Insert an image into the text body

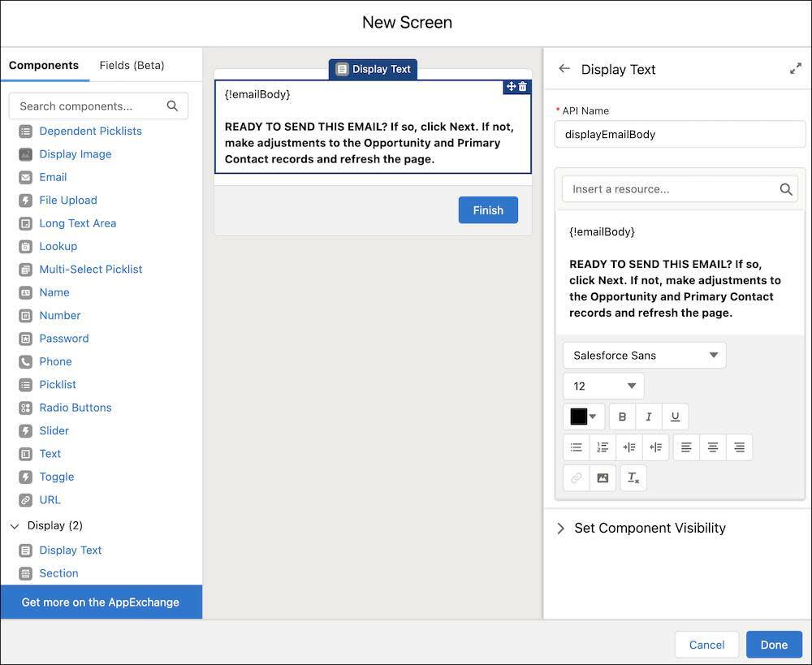(x=603, y=477)
